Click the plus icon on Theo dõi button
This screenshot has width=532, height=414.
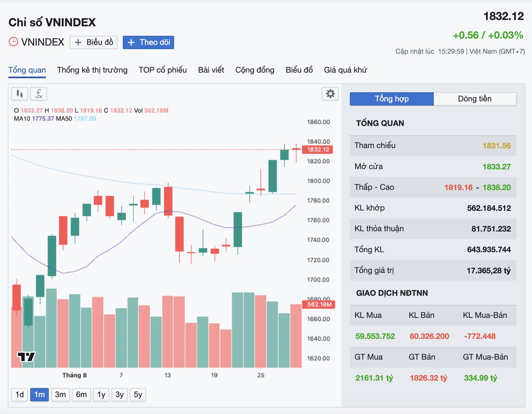pos(131,42)
